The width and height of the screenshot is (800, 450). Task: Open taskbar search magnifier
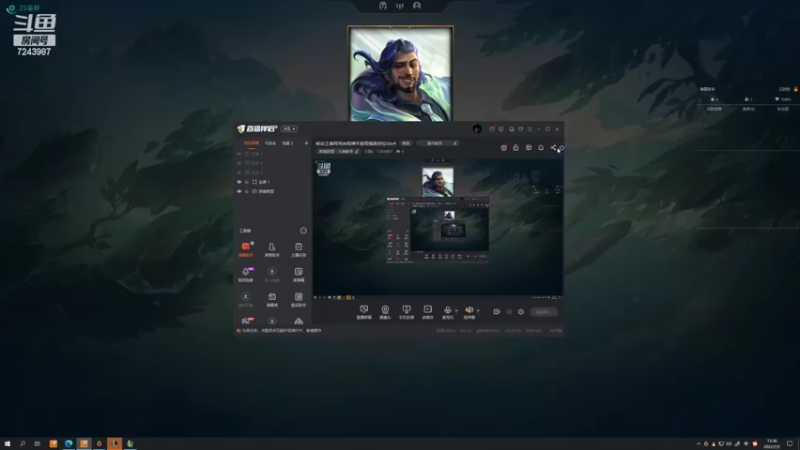coord(22,443)
